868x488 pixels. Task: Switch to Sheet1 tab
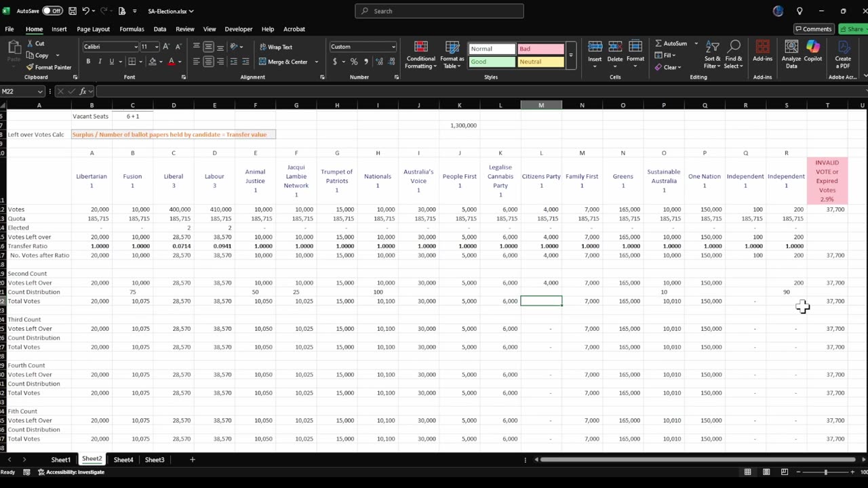click(60, 460)
